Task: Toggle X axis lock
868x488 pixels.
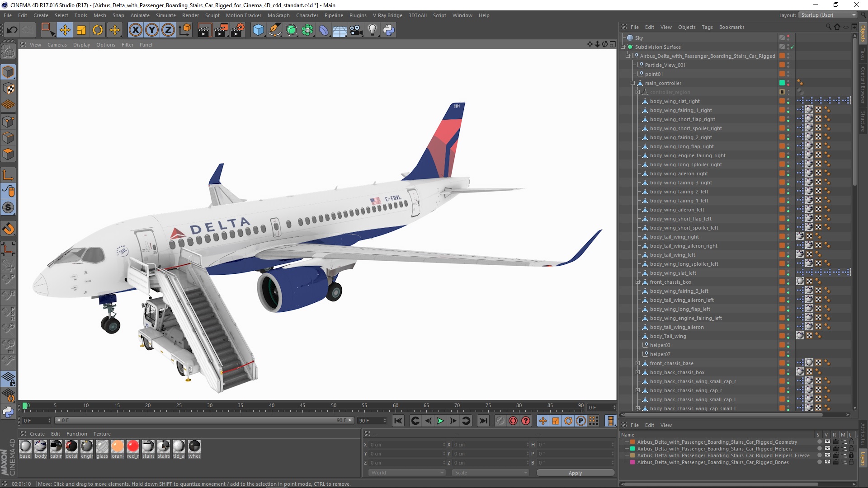Action: click(135, 30)
